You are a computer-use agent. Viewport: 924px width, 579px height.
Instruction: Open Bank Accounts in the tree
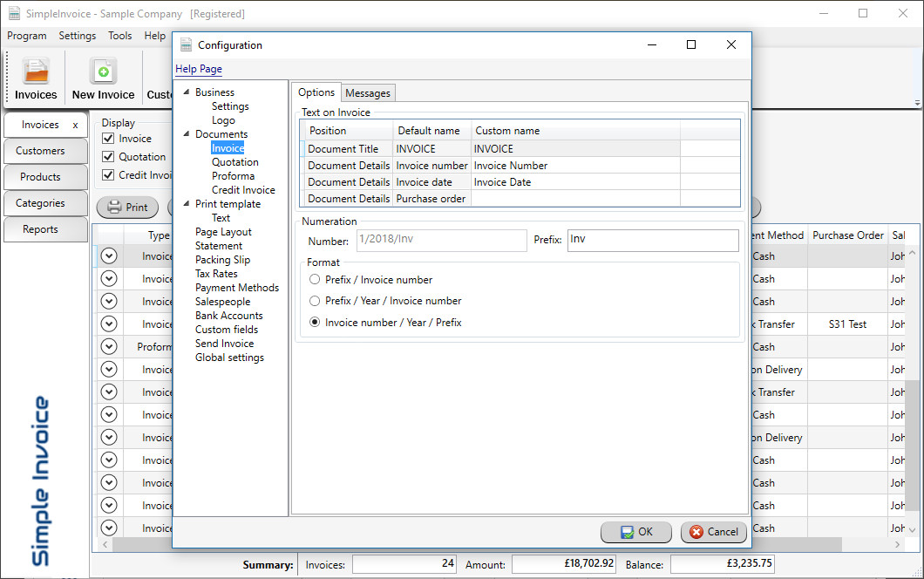pos(229,316)
